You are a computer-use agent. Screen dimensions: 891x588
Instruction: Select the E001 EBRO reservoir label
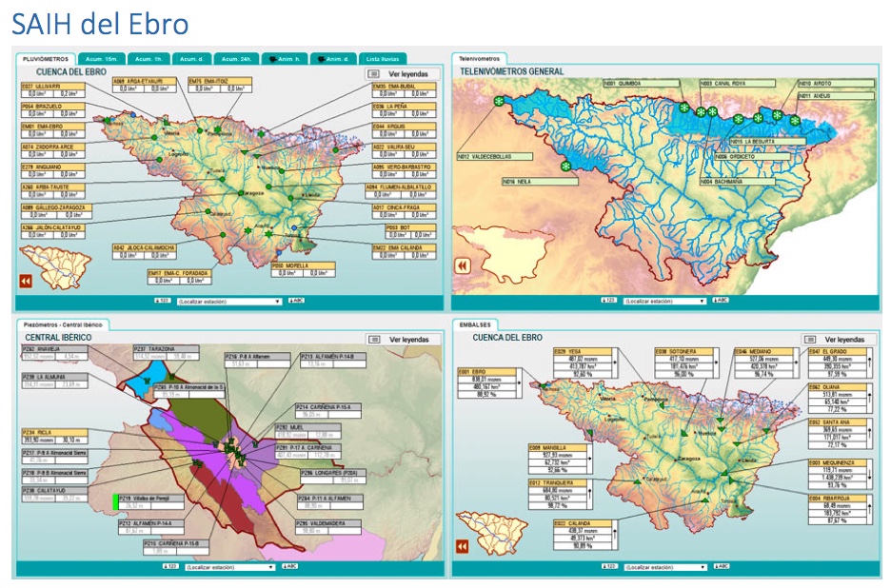click(487, 372)
